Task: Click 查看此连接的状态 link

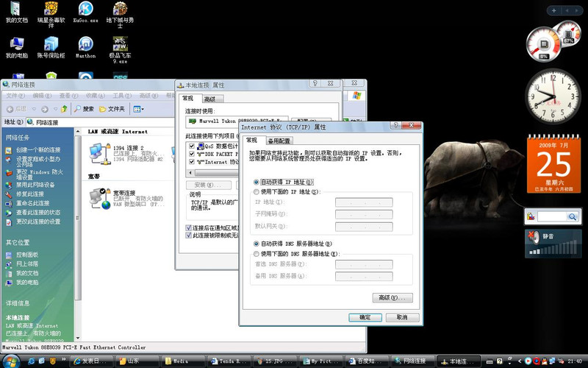Action: click(38, 212)
